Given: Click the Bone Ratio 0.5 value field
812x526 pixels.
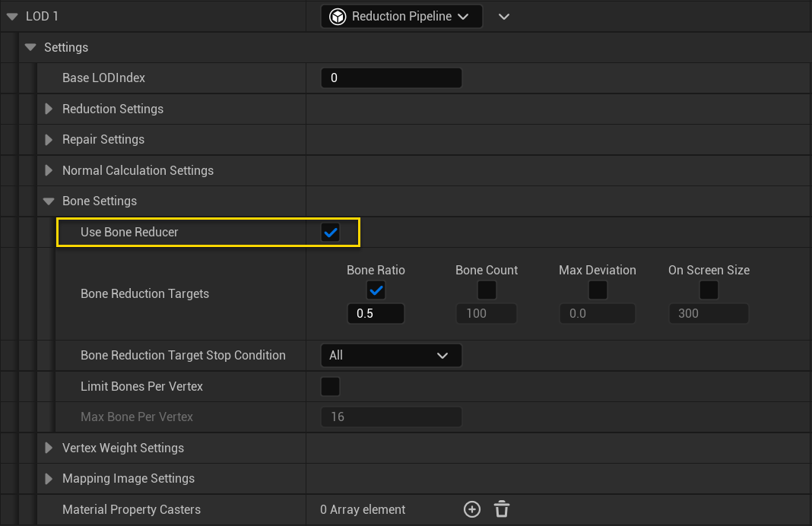Looking at the screenshot, I should [376, 313].
